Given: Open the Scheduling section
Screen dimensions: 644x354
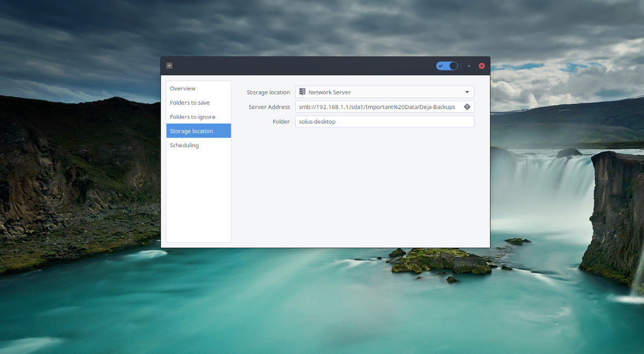Looking at the screenshot, I should [199, 145].
